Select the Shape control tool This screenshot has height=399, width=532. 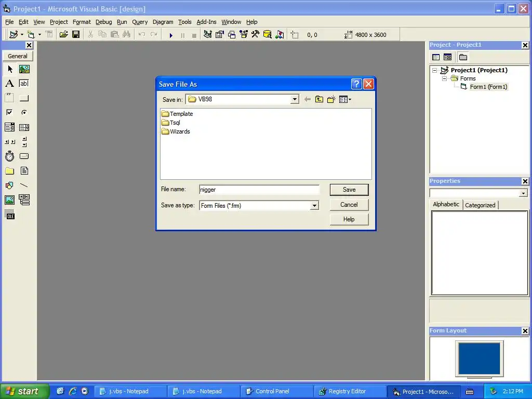[10, 185]
